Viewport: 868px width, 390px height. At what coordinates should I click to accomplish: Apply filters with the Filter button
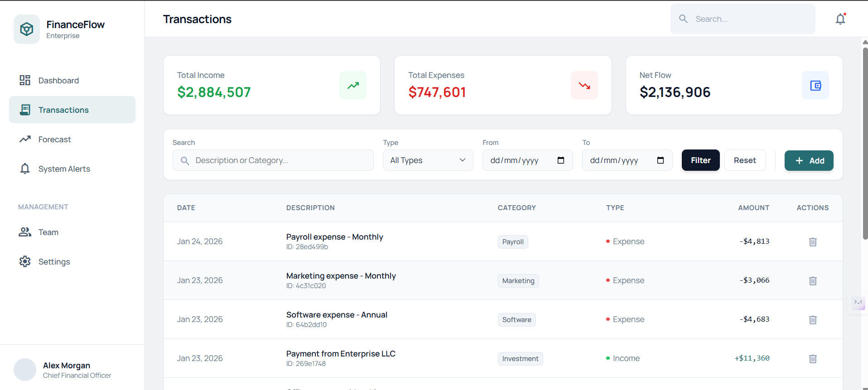tap(700, 160)
